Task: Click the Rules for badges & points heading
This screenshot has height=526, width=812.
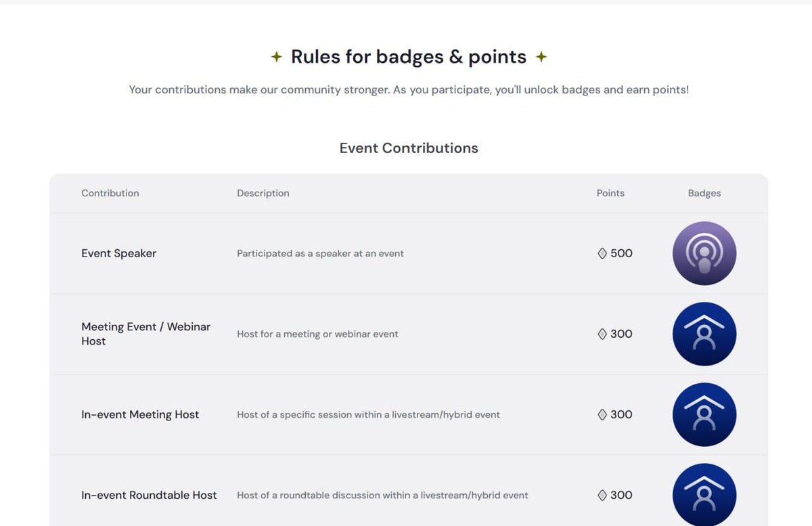Action: (x=409, y=57)
